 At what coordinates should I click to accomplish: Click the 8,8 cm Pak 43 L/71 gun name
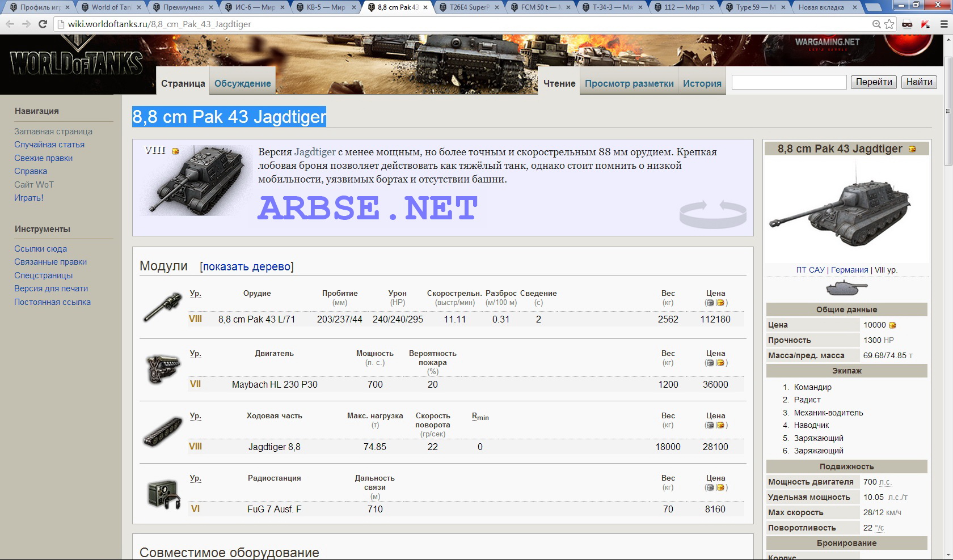256,320
